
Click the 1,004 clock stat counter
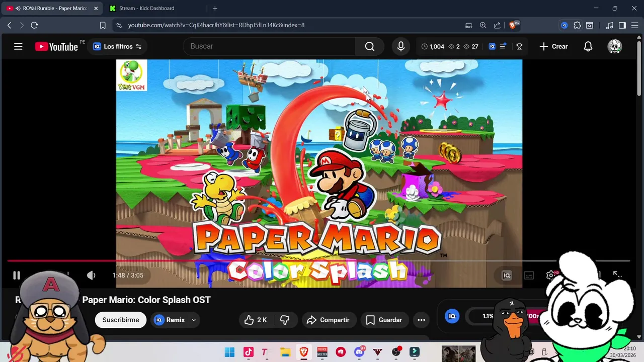coord(433,46)
